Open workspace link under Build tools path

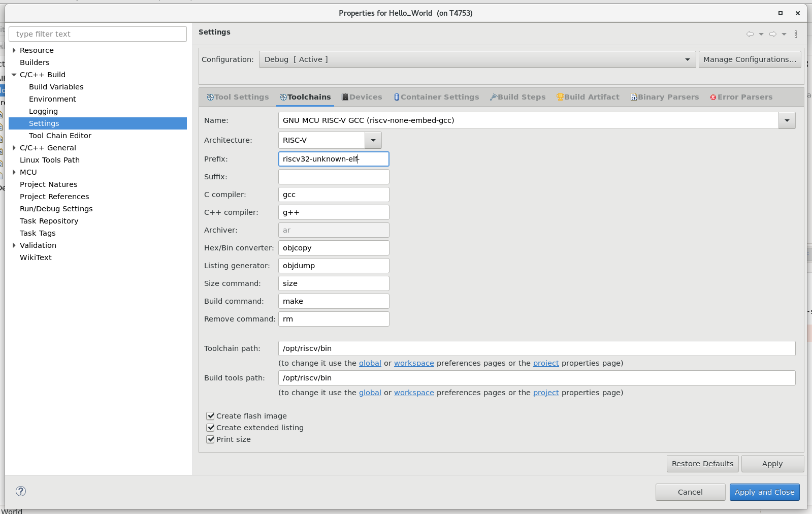click(414, 393)
